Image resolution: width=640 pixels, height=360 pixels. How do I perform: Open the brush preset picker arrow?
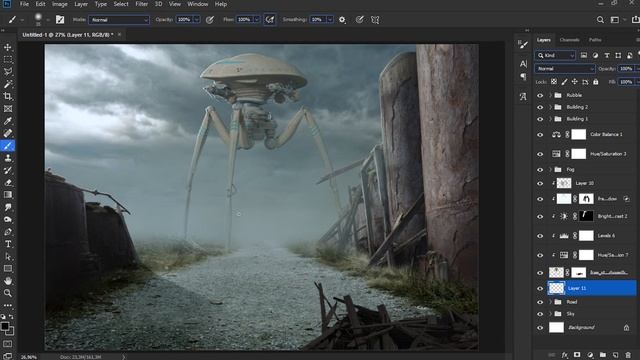click(x=48, y=20)
